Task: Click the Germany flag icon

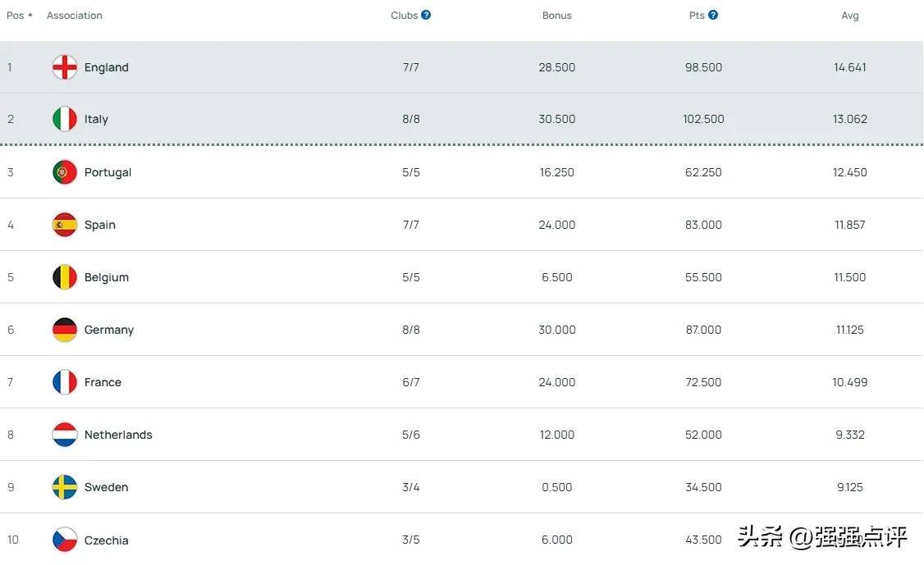Action: 65,330
